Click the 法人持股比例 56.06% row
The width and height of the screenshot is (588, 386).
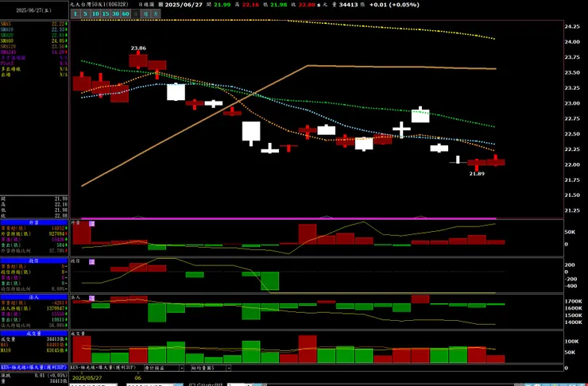tap(34, 326)
